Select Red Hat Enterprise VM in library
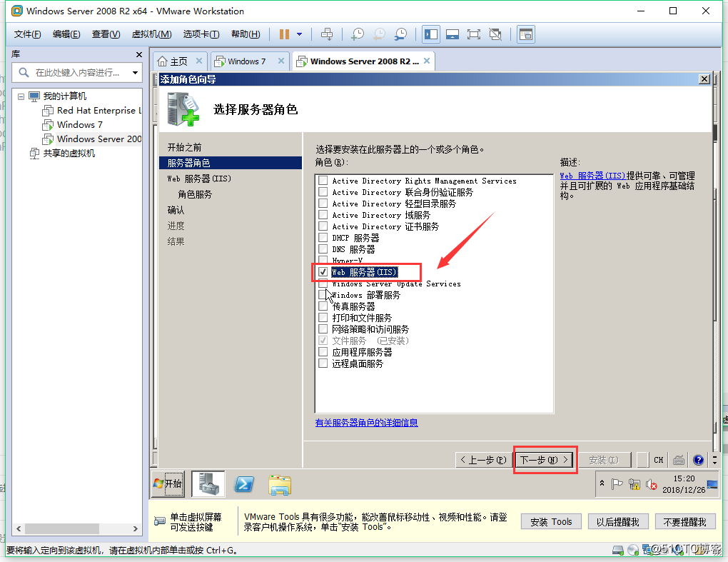The image size is (728, 562). click(92, 111)
